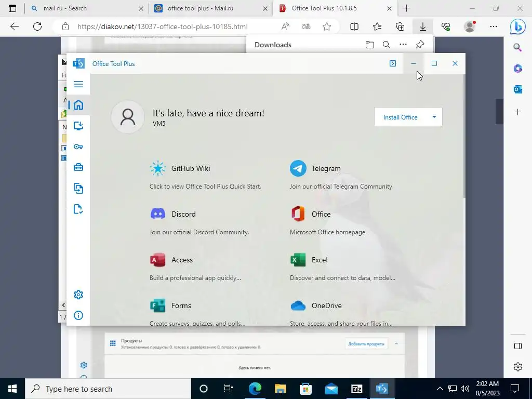Open the Convert Office documents icon
The image size is (532, 399).
tap(78, 188)
